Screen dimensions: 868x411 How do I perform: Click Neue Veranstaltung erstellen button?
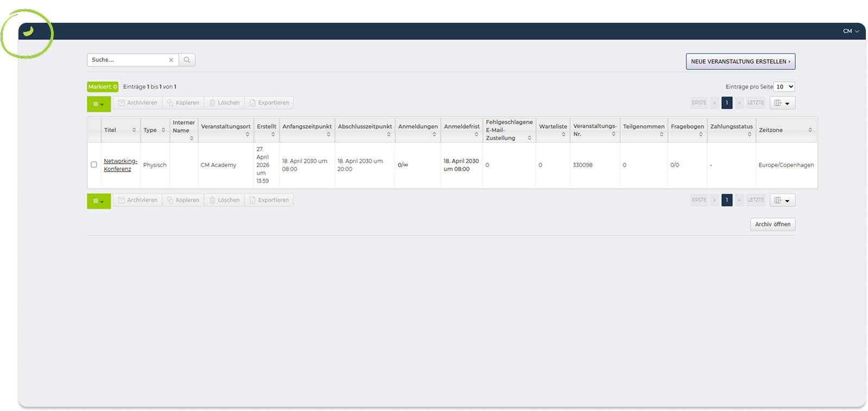pyautogui.click(x=740, y=62)
